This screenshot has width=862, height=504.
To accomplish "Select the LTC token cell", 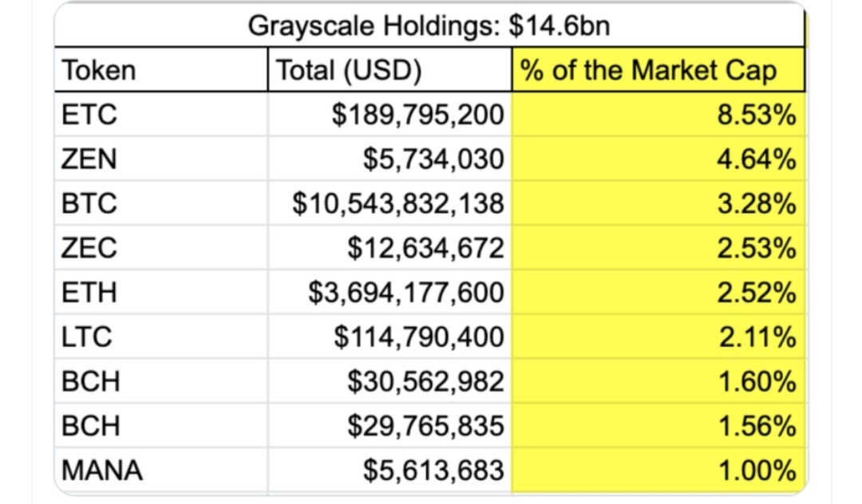I will pyautogui.click(x=161, y=337).
